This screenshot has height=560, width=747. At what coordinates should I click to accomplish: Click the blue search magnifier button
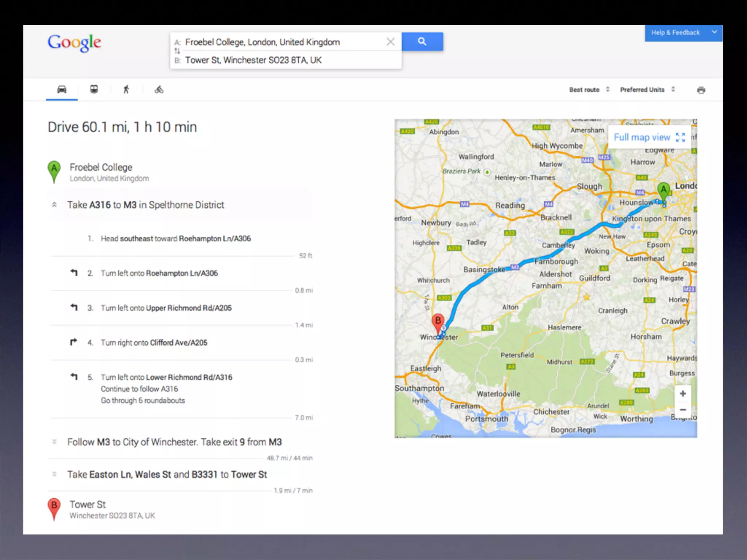[x=422, y=42]
